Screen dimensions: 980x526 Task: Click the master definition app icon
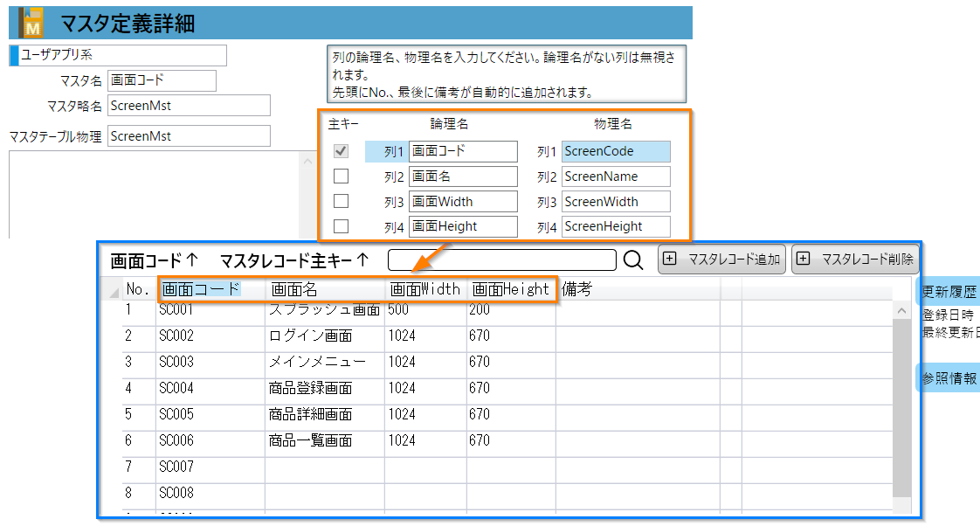(31, 23)
